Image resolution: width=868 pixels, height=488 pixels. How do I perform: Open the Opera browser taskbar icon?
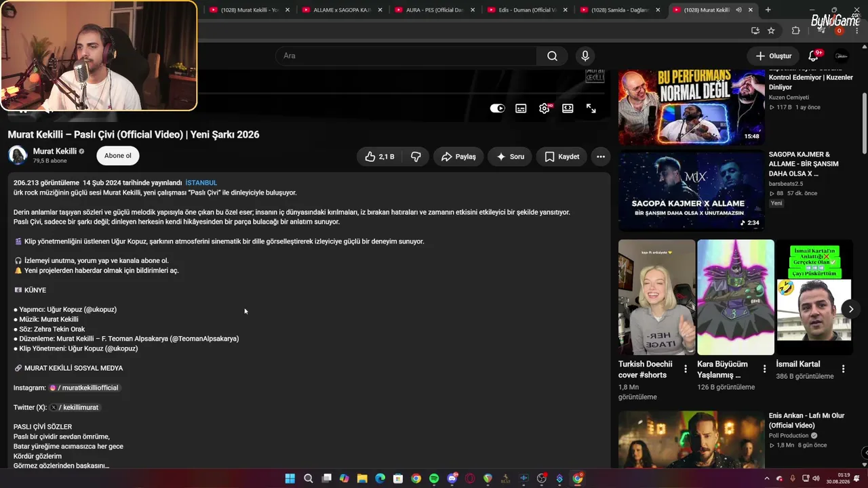(470, 479)
